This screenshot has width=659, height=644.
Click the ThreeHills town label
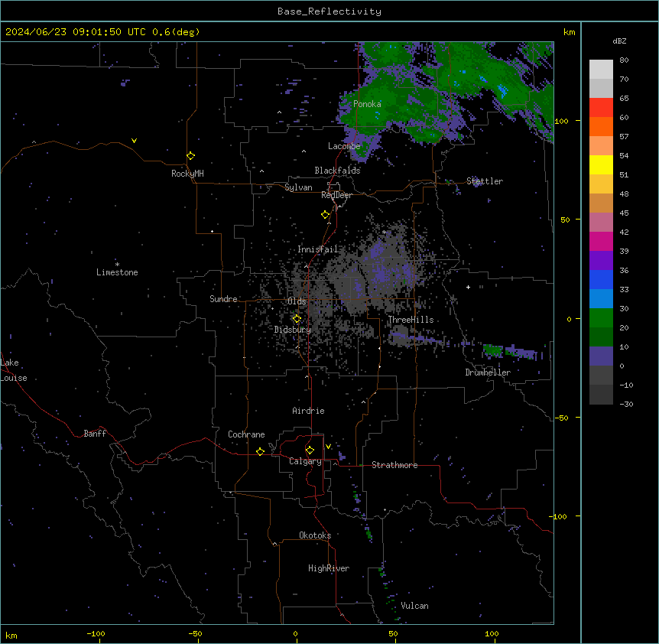coord(411,320)
